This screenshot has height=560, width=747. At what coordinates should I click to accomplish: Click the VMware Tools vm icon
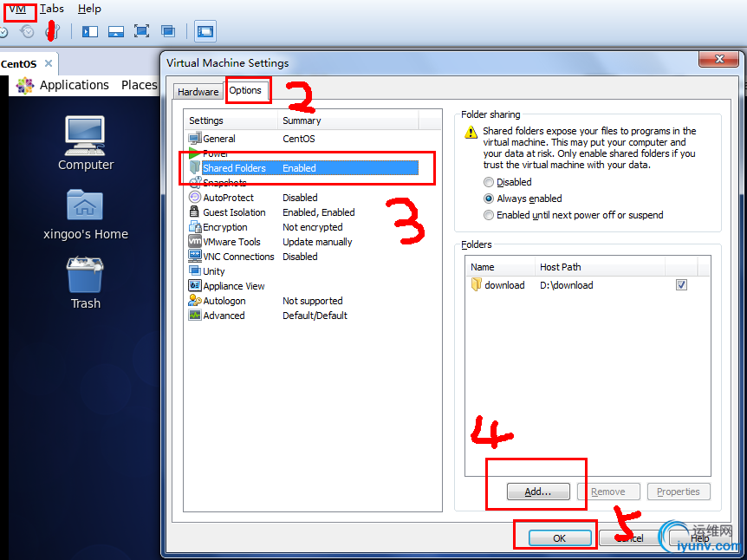click(x=195, y=241)
